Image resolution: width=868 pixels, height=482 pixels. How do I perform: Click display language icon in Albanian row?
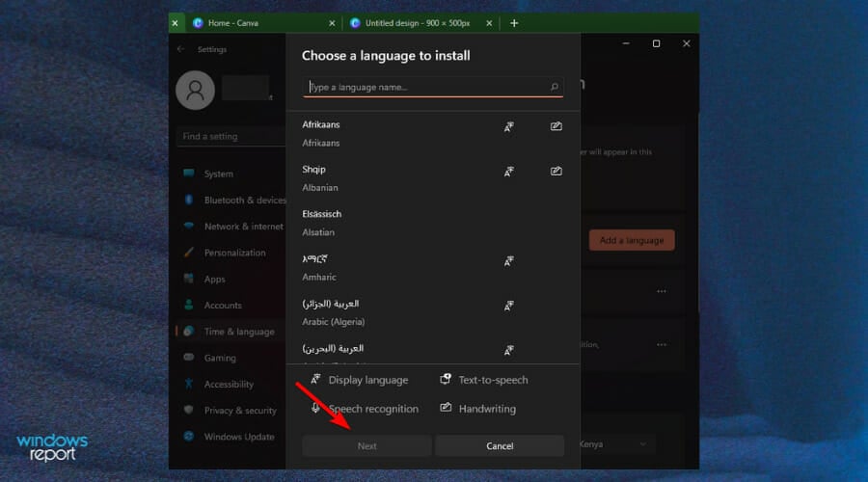pos(508,172)
